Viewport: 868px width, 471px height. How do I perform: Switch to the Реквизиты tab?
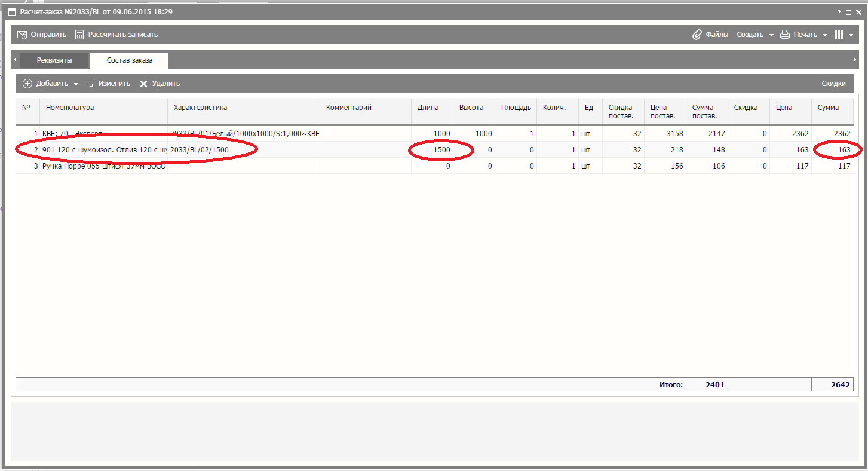pyautogui.click(x=54, y=60)
